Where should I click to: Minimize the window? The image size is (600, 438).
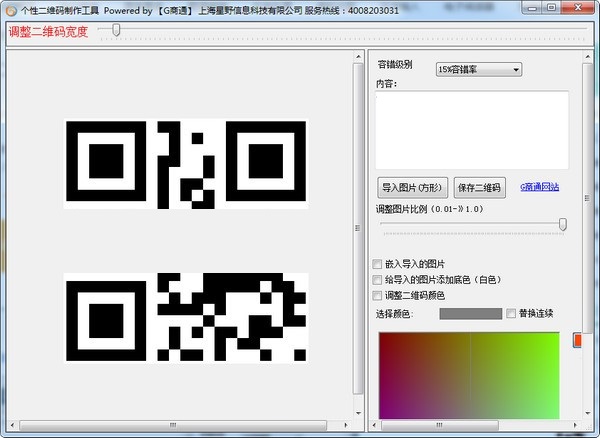[532, 8]
